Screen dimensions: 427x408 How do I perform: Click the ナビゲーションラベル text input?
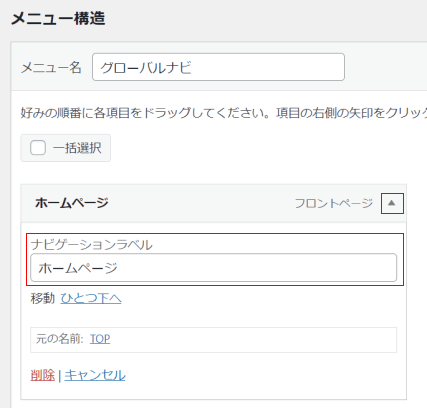(214, 268)
